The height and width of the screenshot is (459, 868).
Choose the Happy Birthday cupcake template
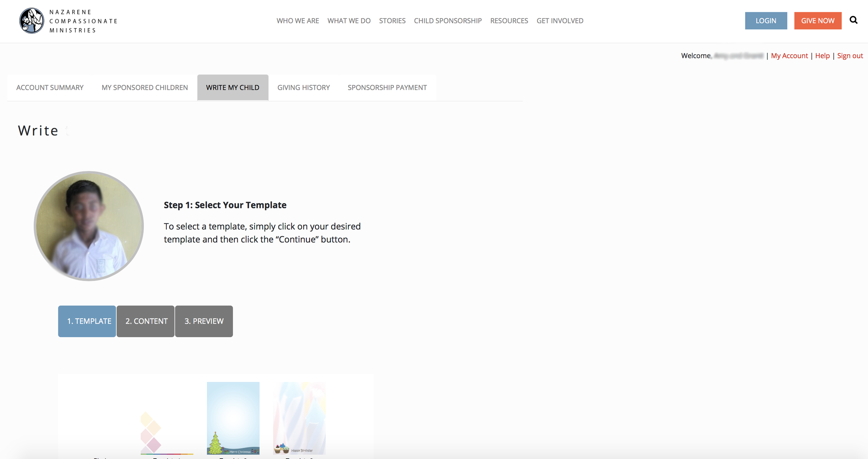[299, 418]
